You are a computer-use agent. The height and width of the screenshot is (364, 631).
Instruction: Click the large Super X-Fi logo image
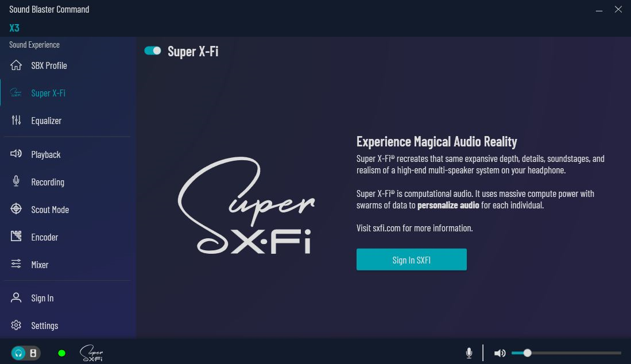tap(246, 206)
